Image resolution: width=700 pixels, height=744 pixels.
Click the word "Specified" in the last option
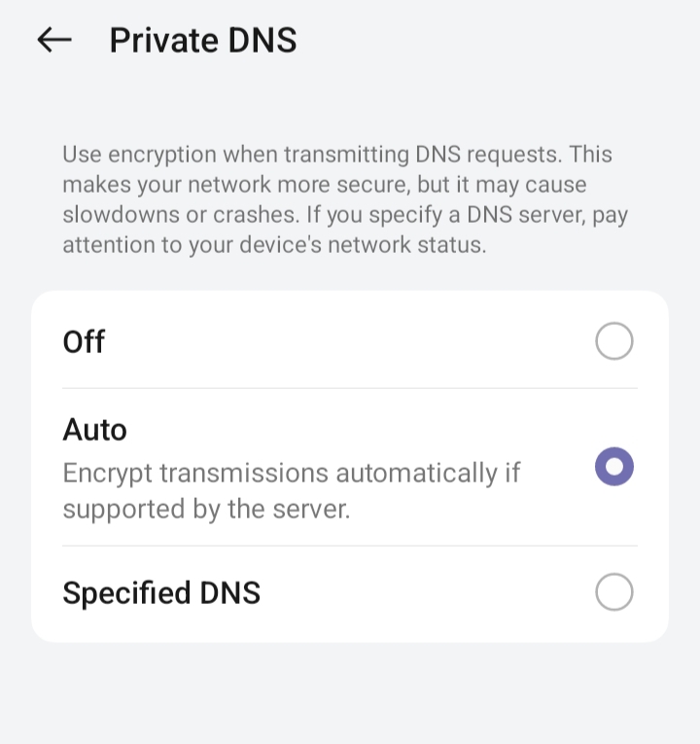[126, 592]
